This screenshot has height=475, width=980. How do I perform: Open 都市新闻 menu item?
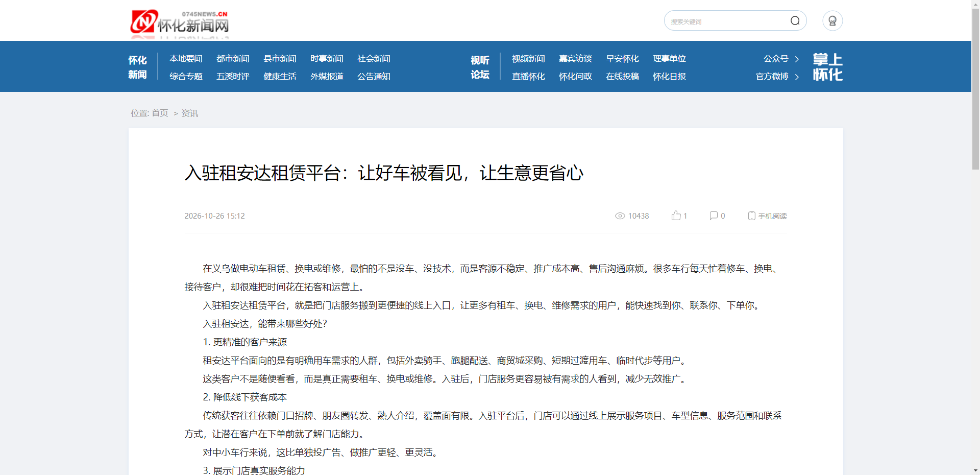point(233,59)
